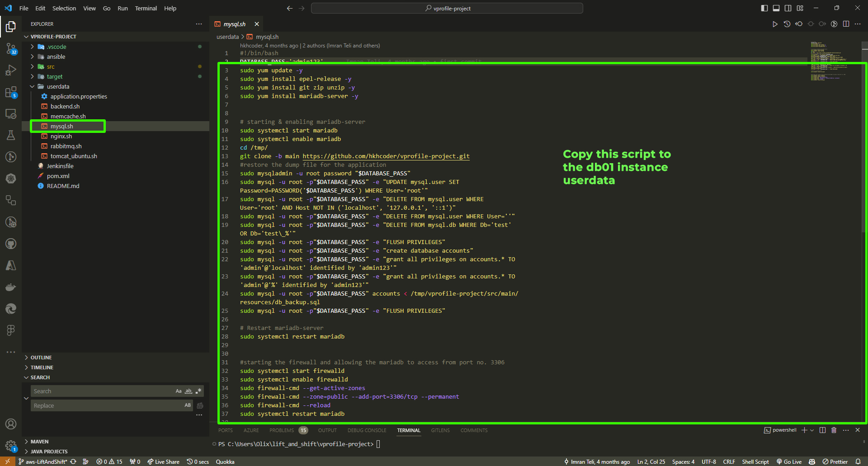Toggle Match Whole Word in search
The width and height of the screenshot is (868, 466).
(x=189, y=391)
